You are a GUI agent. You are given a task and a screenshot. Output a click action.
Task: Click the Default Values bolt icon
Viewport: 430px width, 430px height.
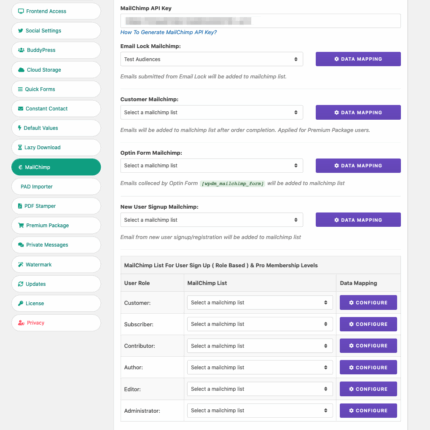(x=20, y=128)
